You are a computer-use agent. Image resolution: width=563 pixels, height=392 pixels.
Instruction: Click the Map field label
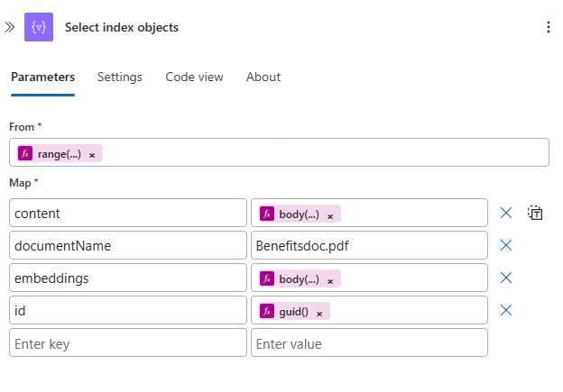click(x=20, y=183)
